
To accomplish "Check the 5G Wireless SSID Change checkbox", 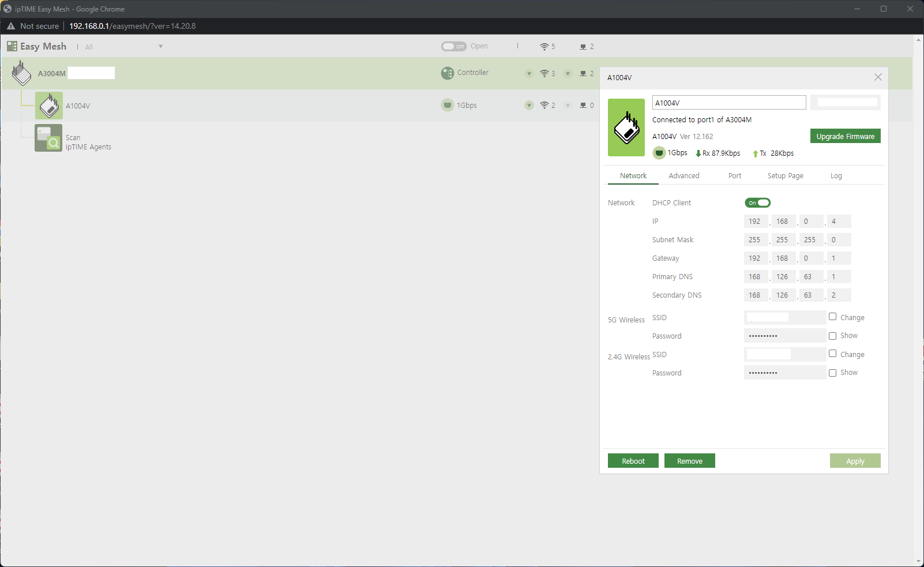I will click(832, 317).
